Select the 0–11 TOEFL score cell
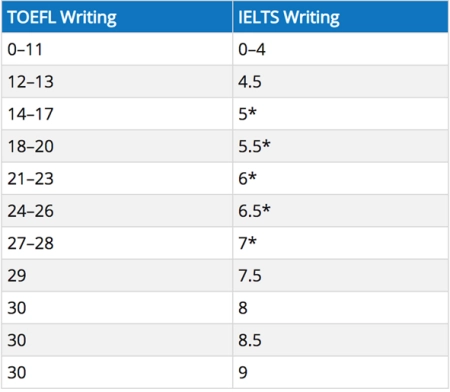 tap(117, 49)
